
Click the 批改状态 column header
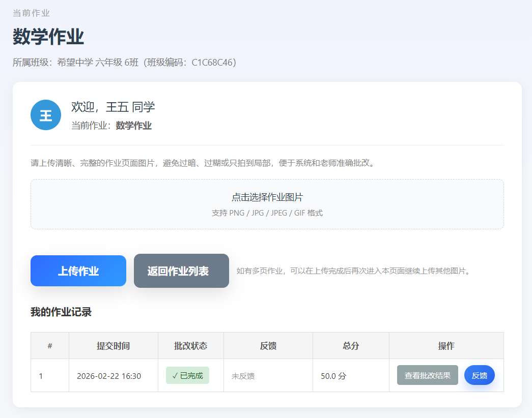point(190,345)
